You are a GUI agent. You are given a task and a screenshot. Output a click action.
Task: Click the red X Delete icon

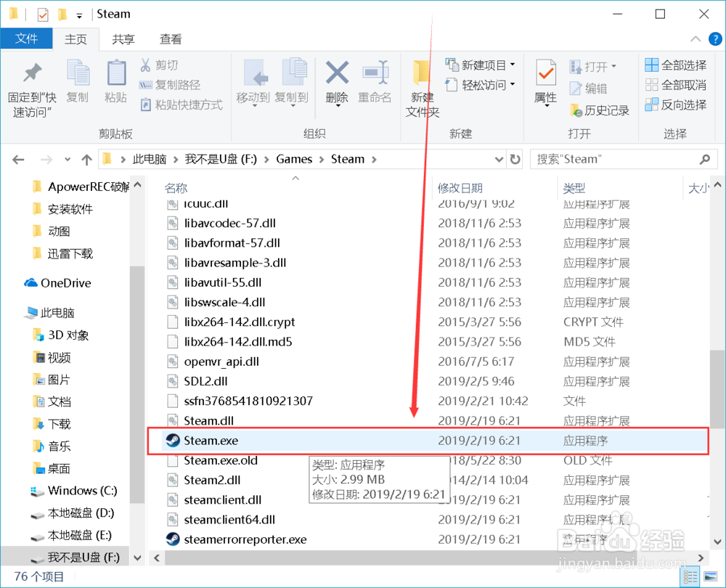337,73
